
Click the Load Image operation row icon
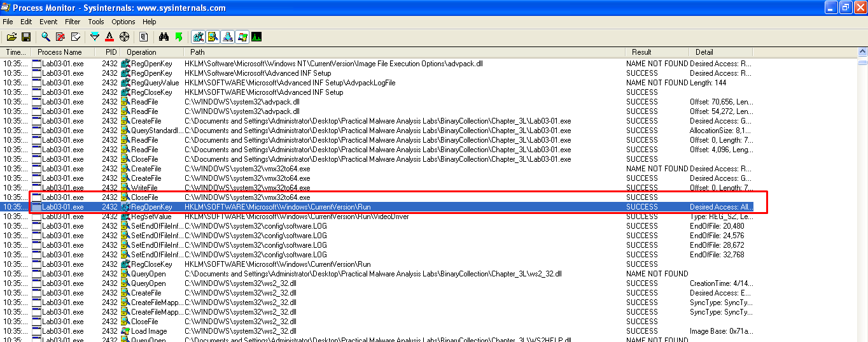tap(125, 331)
